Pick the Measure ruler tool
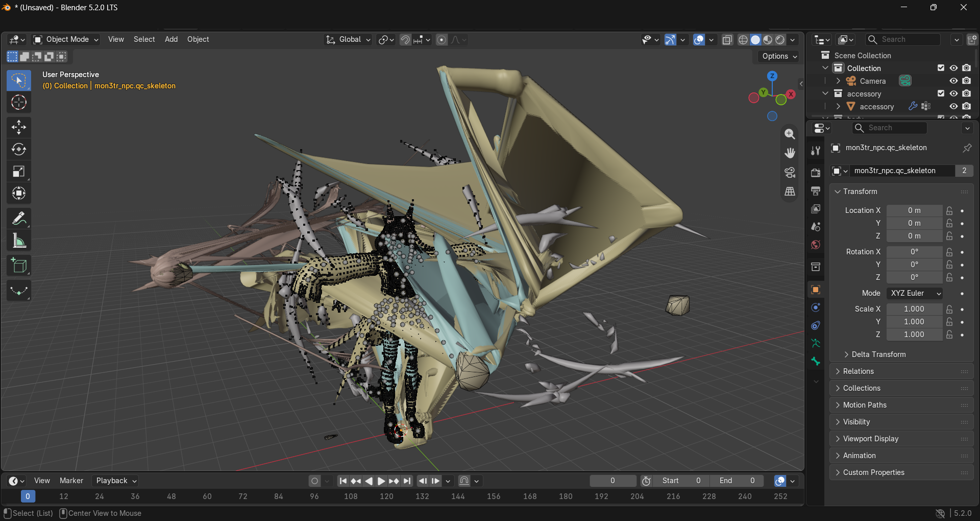 tap(19, 241)
